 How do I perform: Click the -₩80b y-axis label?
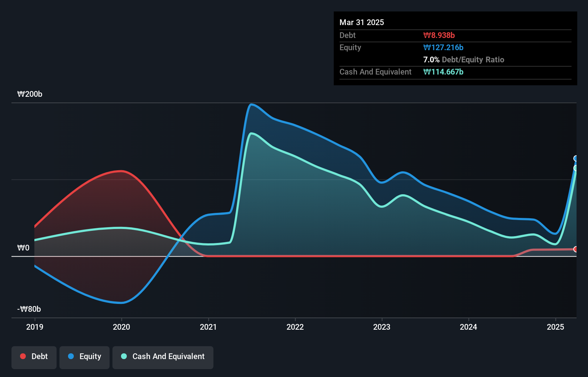tap(29, 309)
